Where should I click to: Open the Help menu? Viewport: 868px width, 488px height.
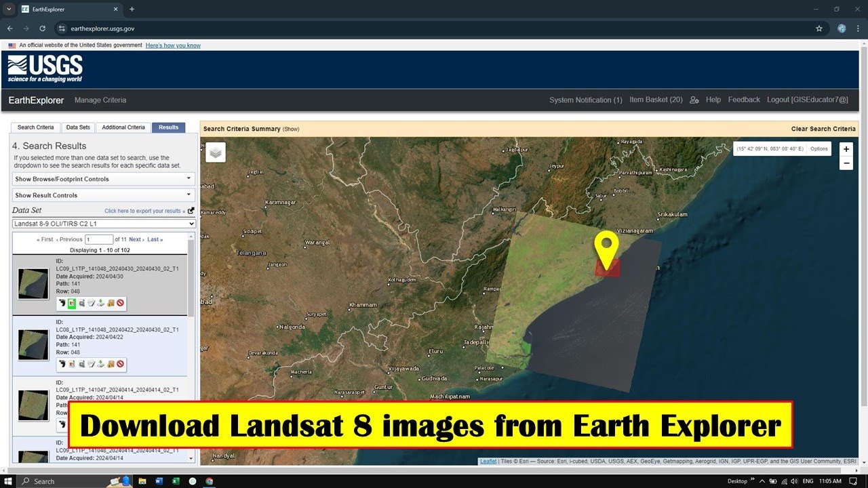(x=713, y=100)
